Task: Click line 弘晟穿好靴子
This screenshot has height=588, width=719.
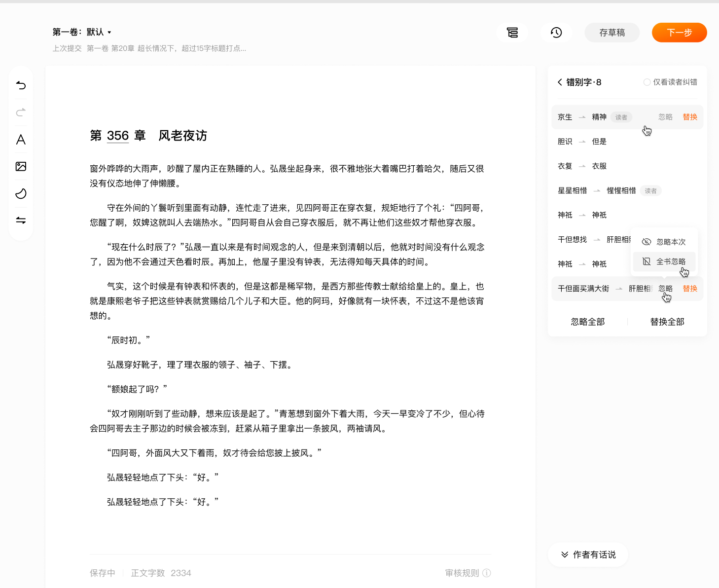Action: point(200,365)
